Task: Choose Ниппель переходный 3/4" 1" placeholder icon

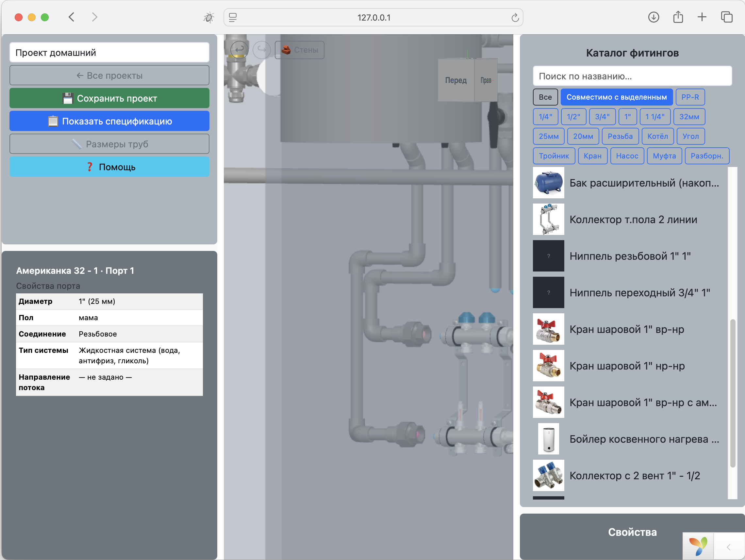Action: click(548, 293)
